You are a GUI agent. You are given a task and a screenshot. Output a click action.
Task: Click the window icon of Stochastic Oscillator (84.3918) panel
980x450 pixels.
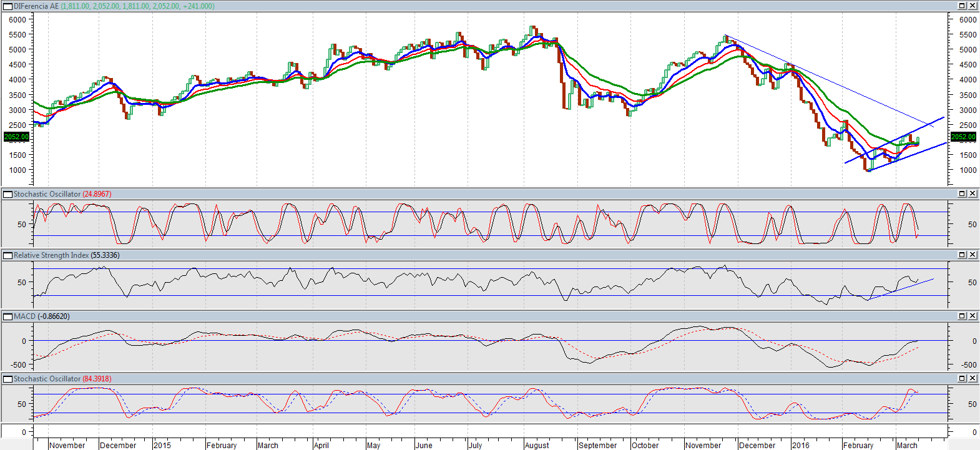tap(8, 379)
